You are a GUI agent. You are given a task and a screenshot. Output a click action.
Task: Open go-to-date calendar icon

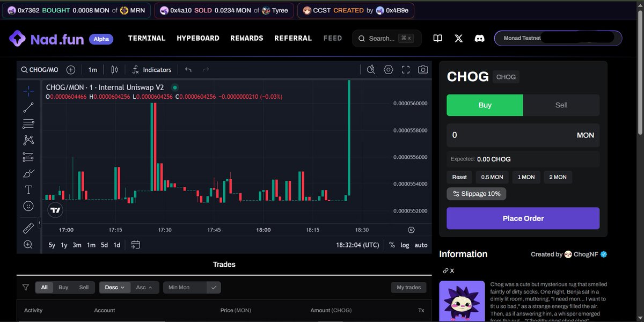[136, 245]
